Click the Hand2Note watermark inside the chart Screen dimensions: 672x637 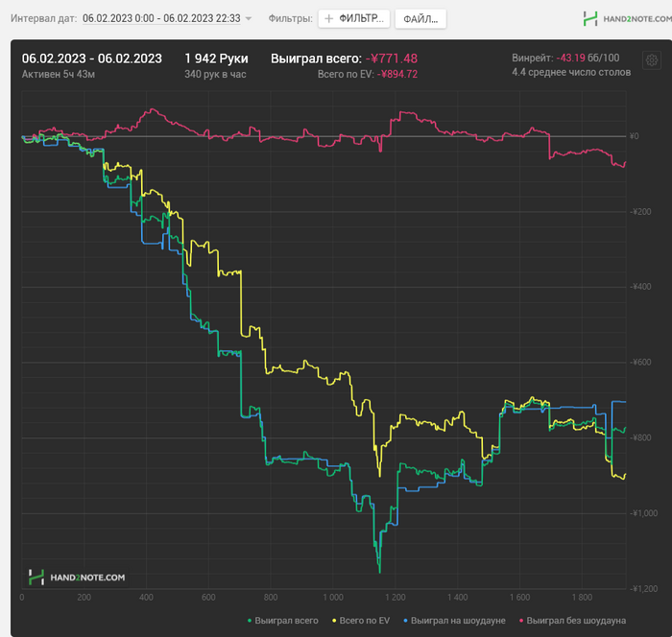(x=77, y=578)
